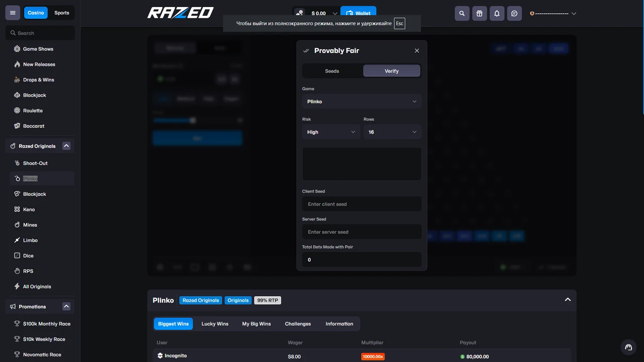Open the My Big Wins tab
The height and width of the screenshot is (362, 644).
tap(257, 324)
